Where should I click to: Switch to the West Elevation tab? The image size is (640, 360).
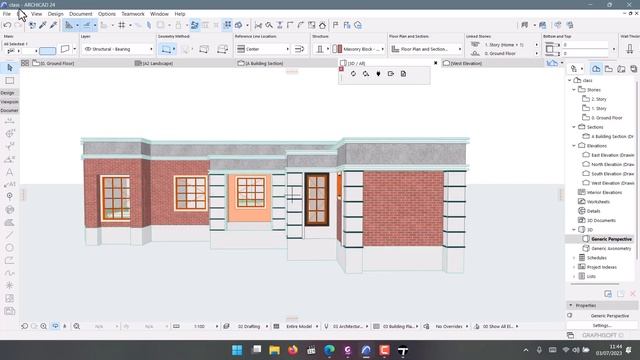(x=462, y=63)
